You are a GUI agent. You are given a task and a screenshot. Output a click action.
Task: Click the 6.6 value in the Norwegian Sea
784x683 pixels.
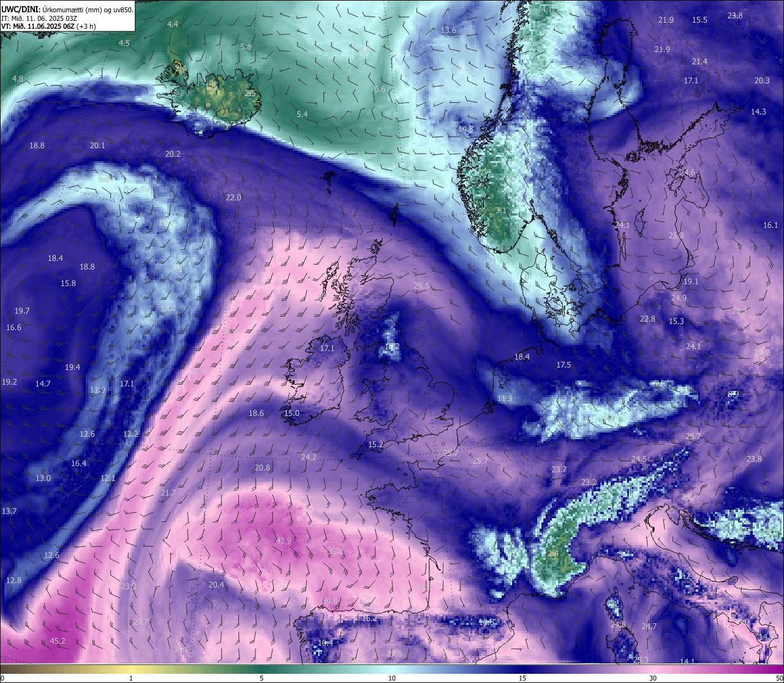[x=380, y=89]
